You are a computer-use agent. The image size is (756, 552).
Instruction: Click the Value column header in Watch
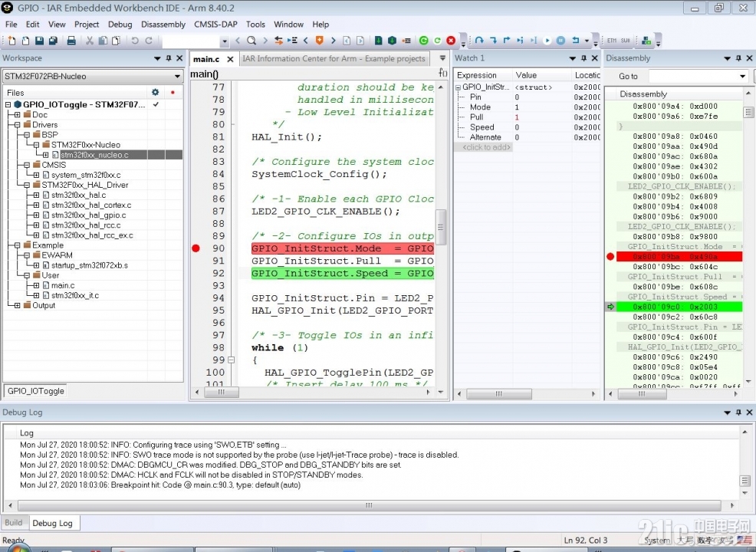point(541,75)
